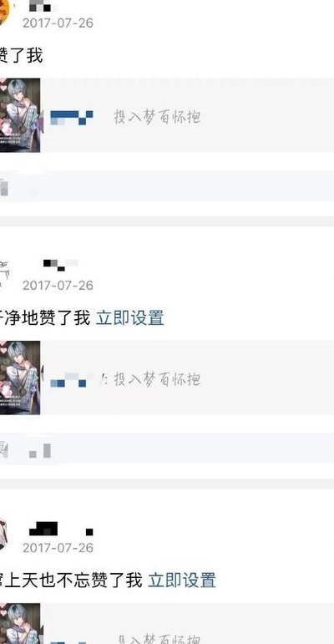Tap the blue pixelated author name in second card
This screenshot has width=334, height=644.
[68, 380]
